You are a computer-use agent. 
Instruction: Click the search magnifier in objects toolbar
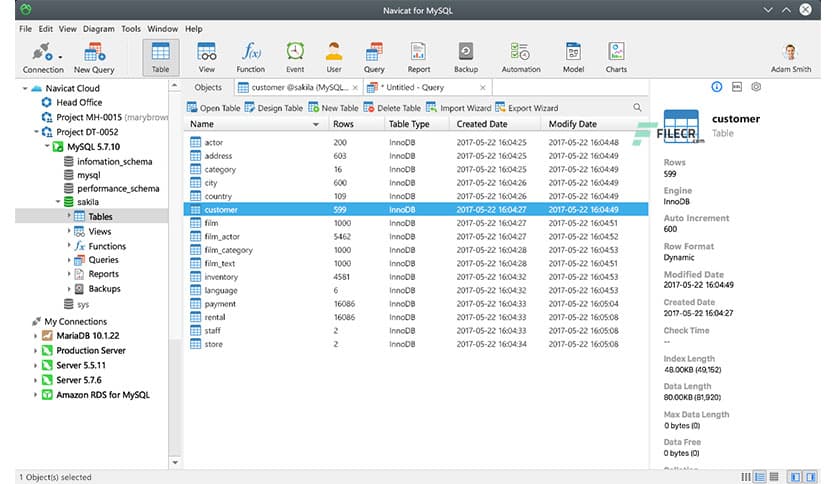[637, 108]
